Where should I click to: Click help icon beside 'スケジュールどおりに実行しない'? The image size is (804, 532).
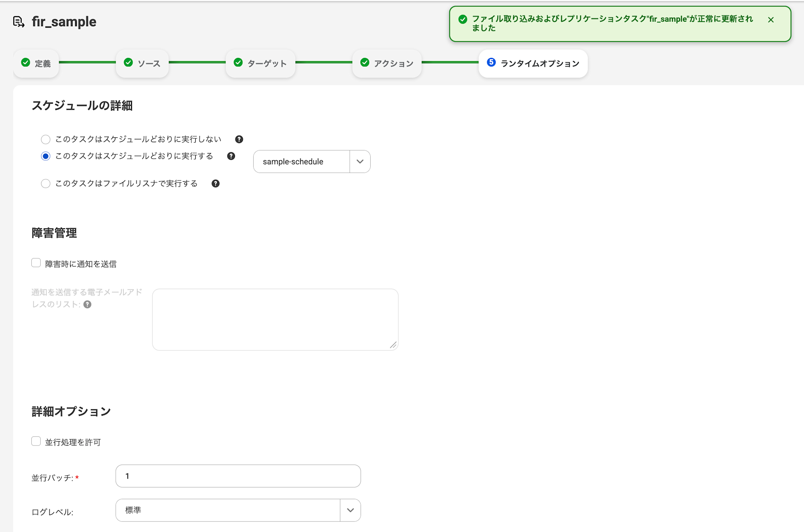pyautogui.click(x=239, y=139)
